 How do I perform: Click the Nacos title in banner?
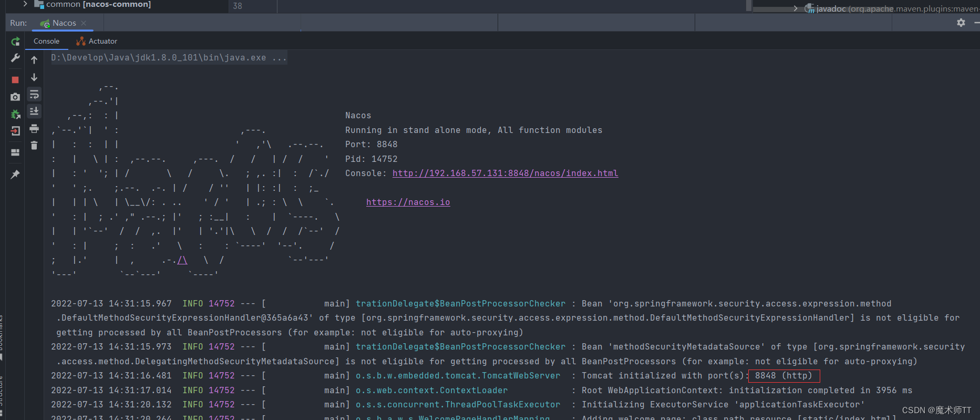coord(358,115)
